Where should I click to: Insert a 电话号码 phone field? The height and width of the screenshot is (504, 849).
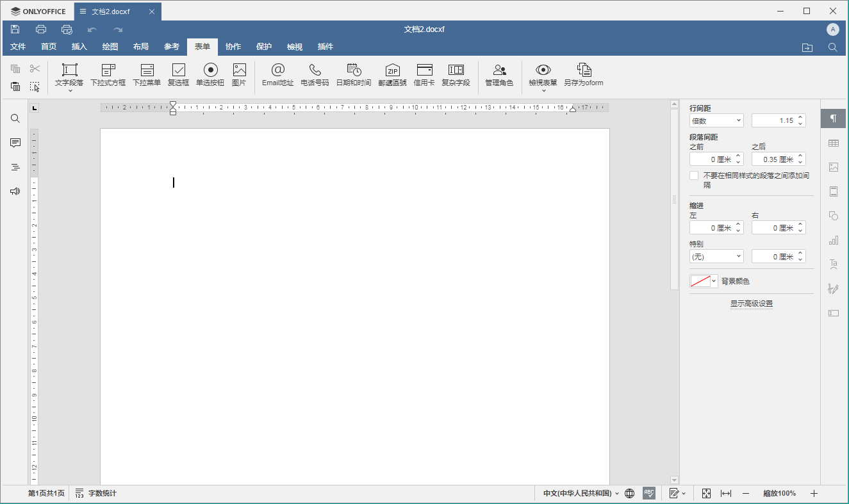click(x=315, y=75)
